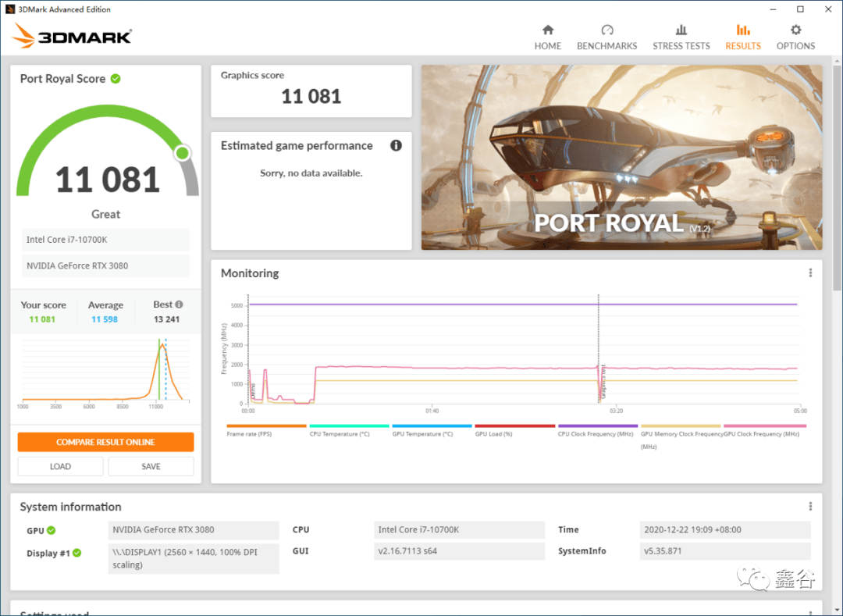
Task: Click the GPU green check icon
Action: [x=51, y=530]
